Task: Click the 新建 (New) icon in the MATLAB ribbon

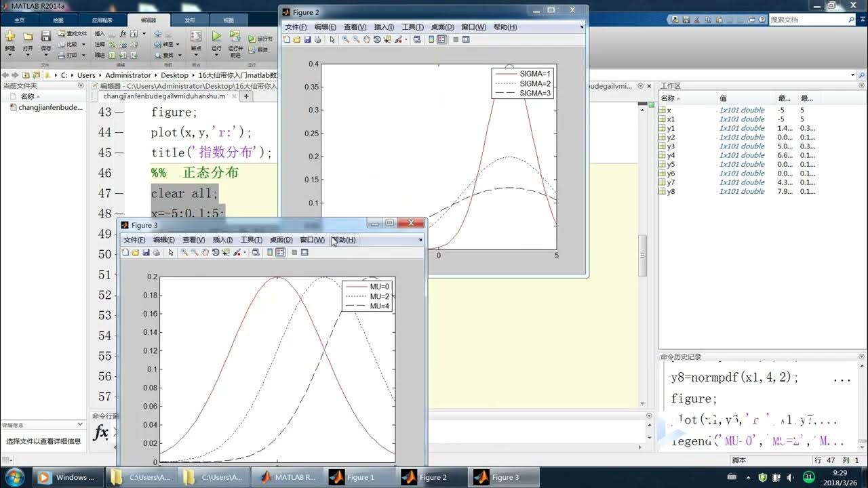Action: (x=9, y=37)
